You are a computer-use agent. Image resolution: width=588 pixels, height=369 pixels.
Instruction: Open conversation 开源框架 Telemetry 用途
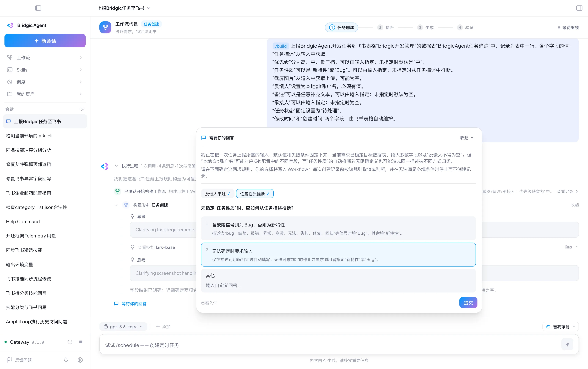coord(45,236)
